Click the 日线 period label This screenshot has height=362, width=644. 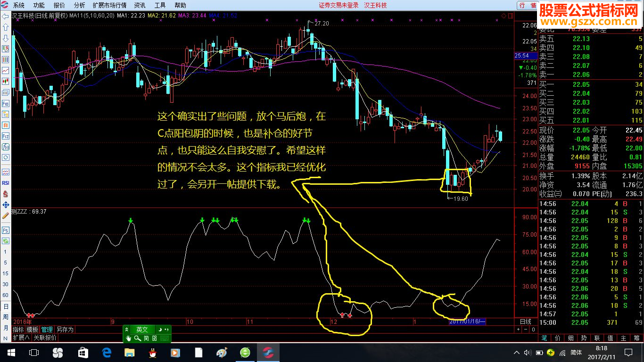[525, 321]
